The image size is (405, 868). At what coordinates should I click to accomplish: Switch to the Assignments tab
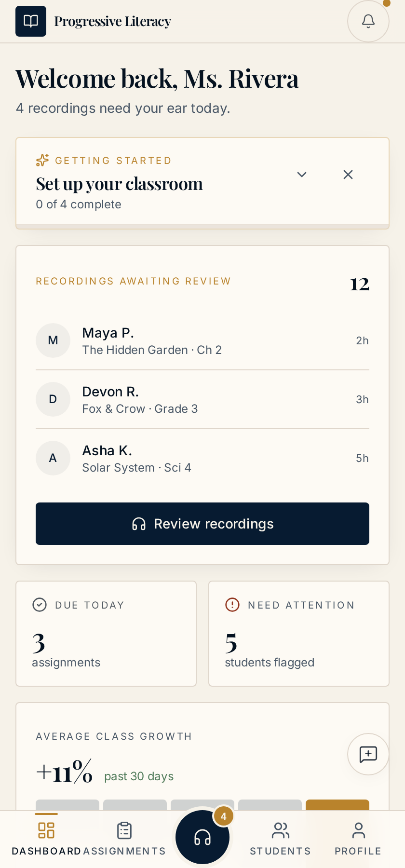click(124, 839)
